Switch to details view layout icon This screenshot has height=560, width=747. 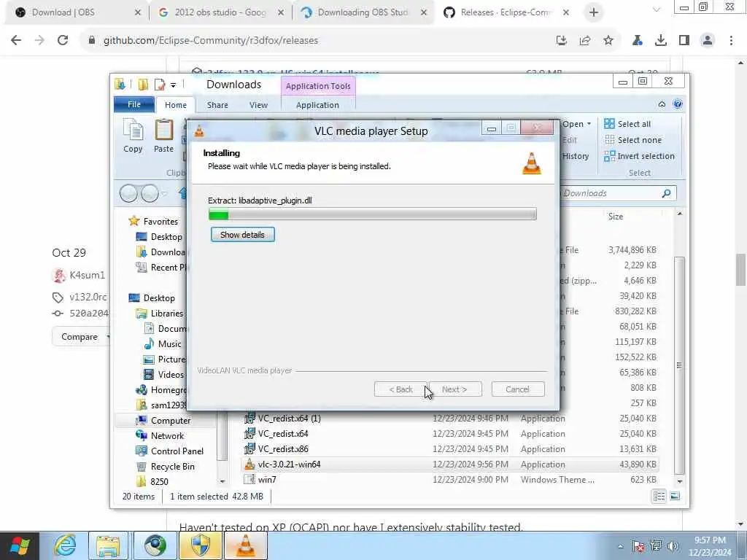pyautogui.click(x=659, y=497)
